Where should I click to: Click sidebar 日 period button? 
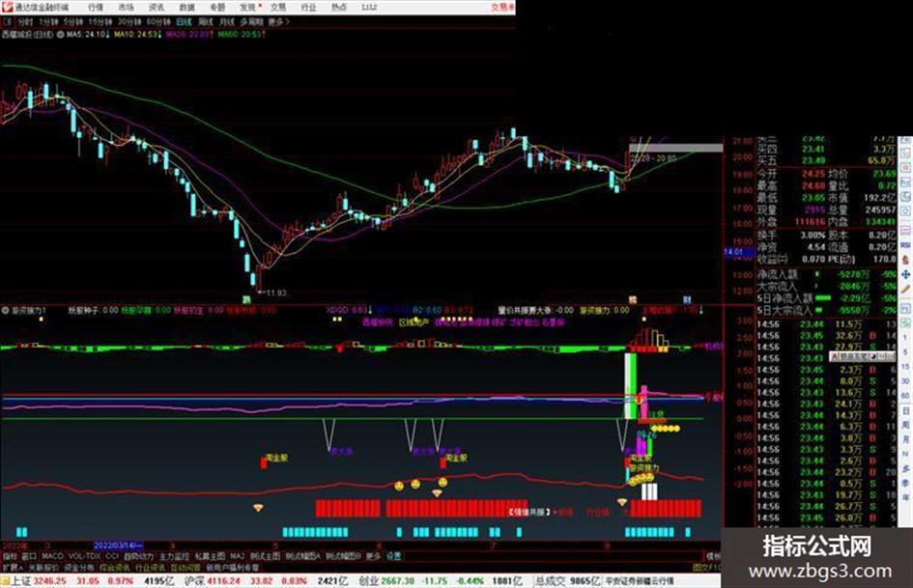[x=905, y=410]
